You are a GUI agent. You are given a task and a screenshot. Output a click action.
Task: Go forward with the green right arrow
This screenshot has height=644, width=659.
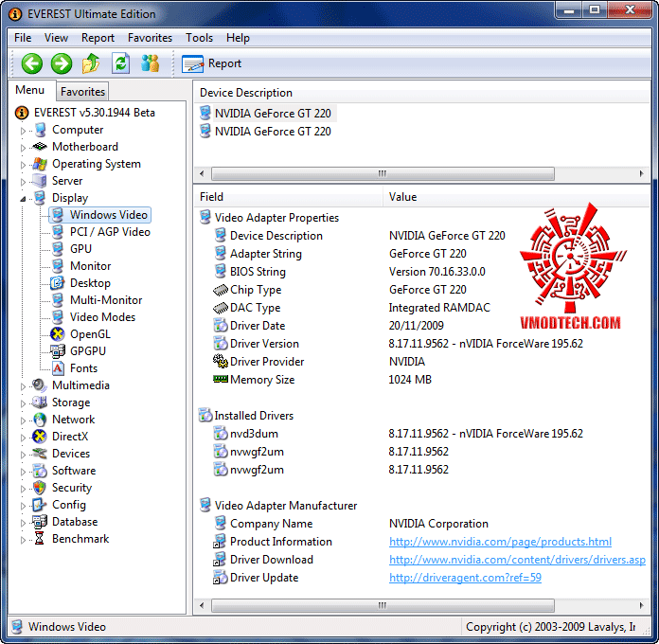[x=62, y=63]
